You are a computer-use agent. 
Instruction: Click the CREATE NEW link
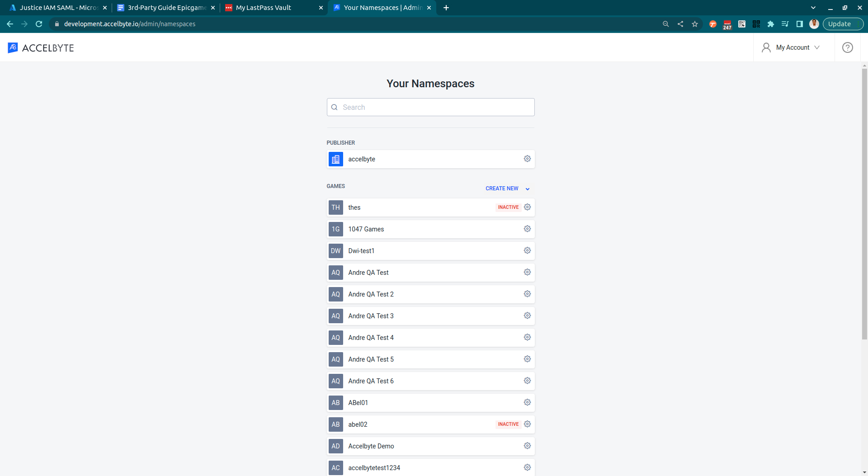(x=502, y=189)
